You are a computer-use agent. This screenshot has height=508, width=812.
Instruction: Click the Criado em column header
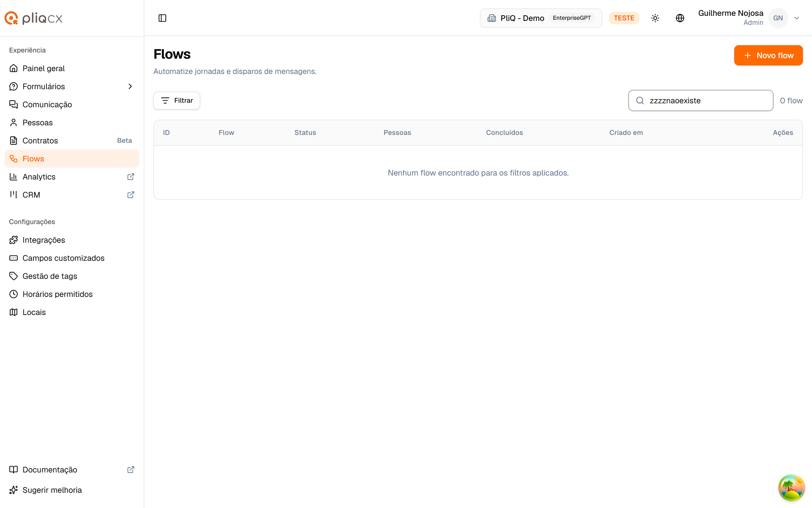point(626,133)
